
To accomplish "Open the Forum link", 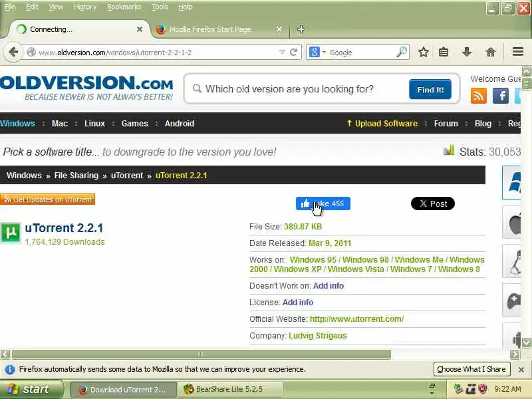I will 446,124.
